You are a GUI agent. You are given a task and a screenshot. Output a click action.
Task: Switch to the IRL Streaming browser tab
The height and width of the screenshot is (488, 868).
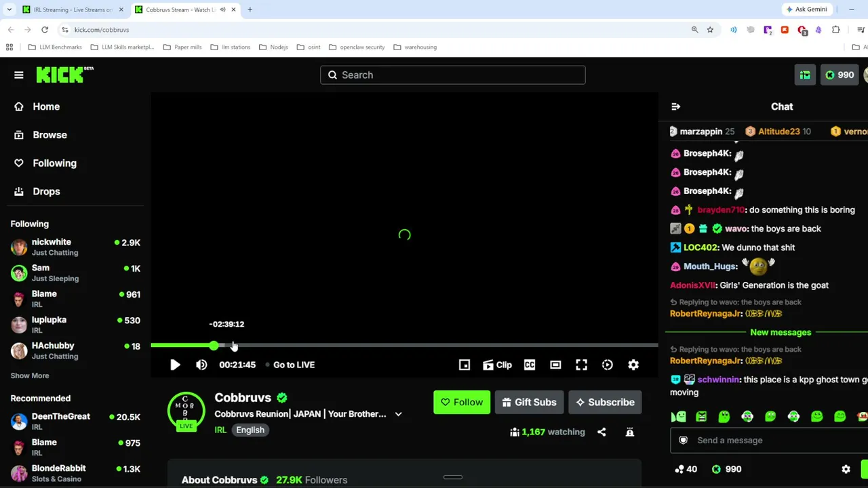coord(73,9)
